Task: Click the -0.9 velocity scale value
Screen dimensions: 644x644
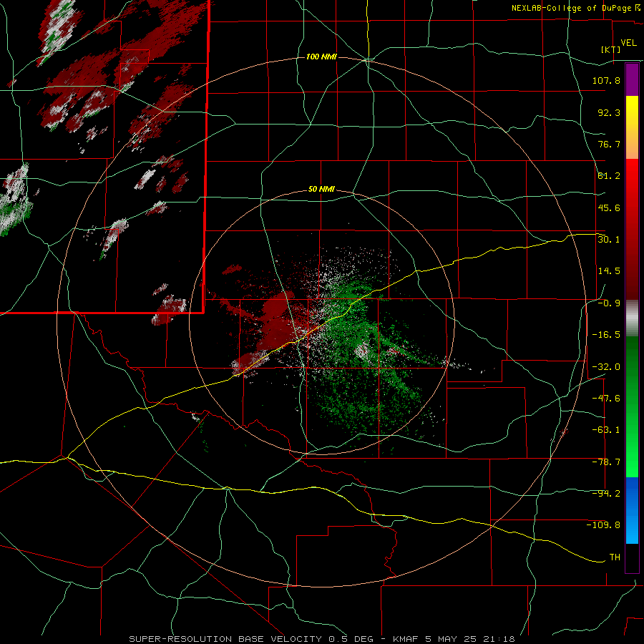Action: [x=609, y=303]
